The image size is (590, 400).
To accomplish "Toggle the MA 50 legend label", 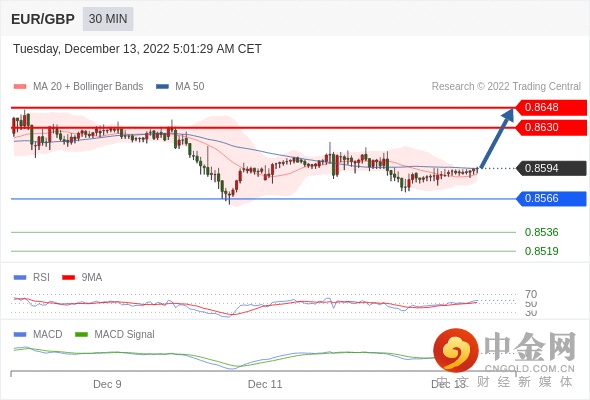I will (x=190, y=87).
